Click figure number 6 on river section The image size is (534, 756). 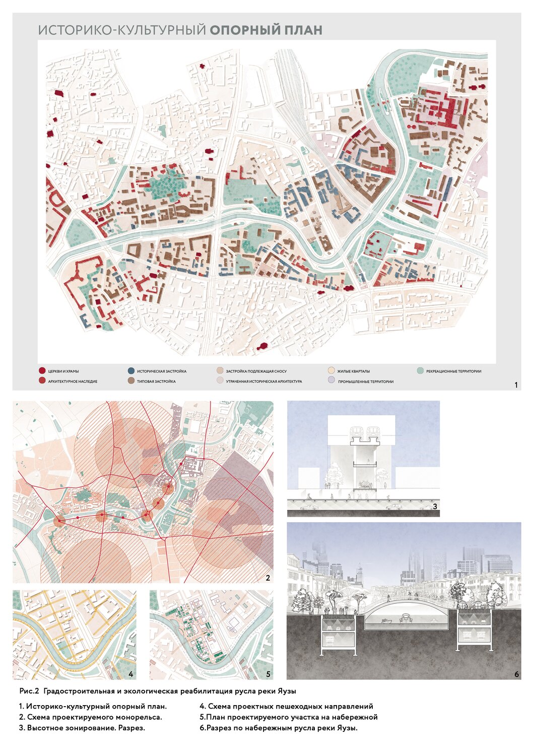click(x=516, y=674)
